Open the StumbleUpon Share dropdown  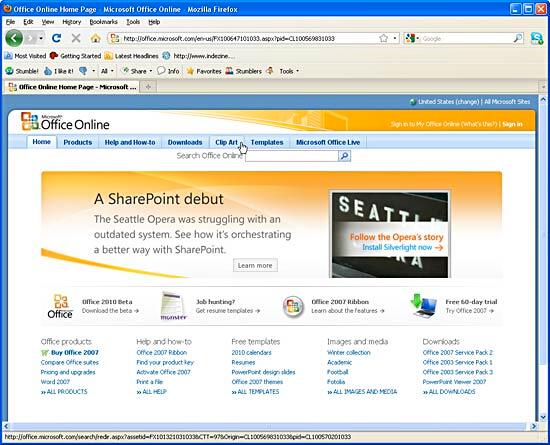136,71
